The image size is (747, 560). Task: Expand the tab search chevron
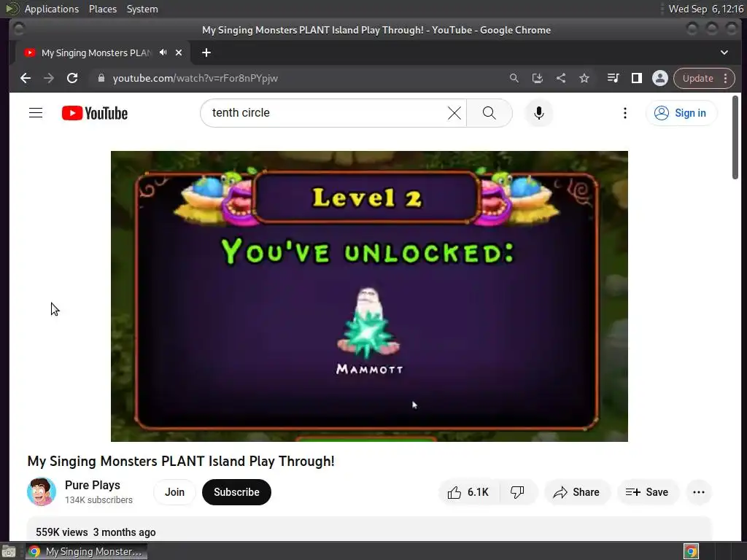(724, 52)
